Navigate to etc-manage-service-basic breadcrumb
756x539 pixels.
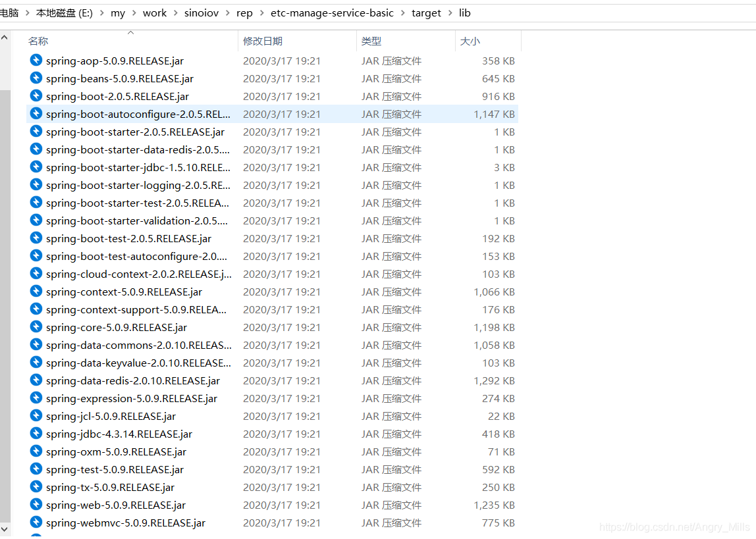click(332, 13)
